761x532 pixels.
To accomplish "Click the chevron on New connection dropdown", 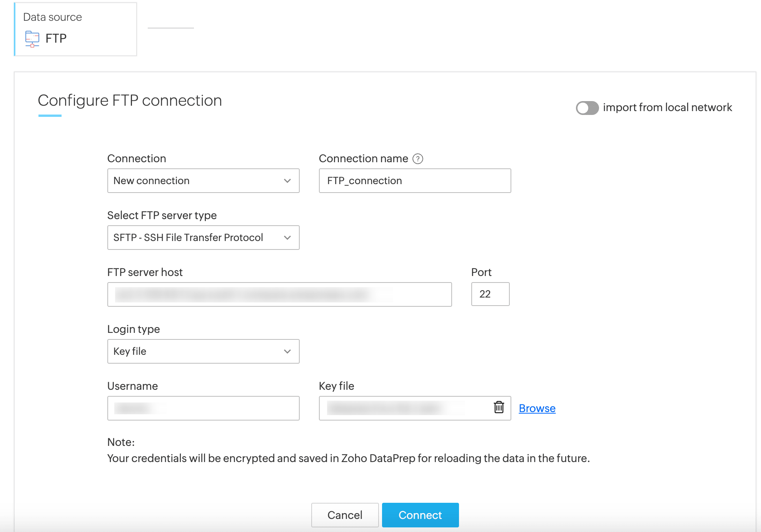I will 287,181.
